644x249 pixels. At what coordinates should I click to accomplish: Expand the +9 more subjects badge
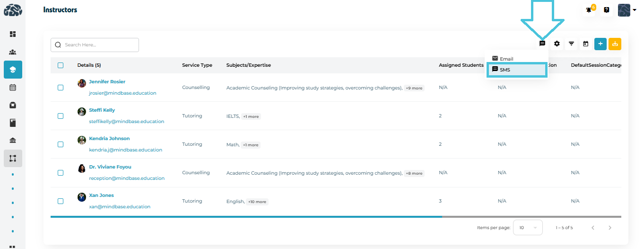pyautogui.click(x=414, y=88)
